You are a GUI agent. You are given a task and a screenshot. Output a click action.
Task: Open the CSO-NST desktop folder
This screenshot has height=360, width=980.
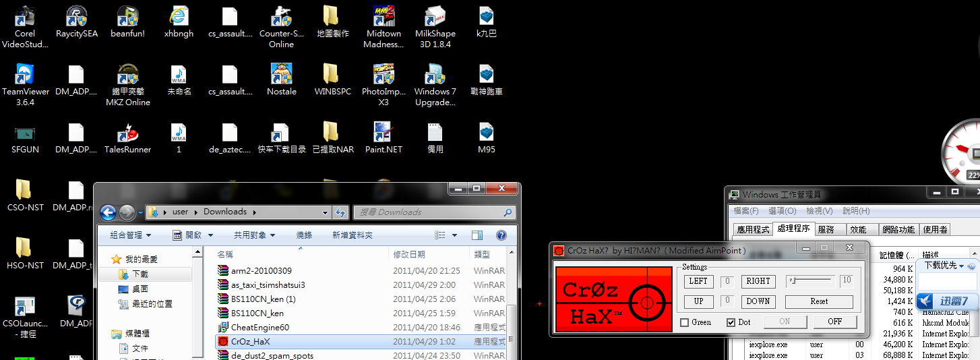point(25,196)
